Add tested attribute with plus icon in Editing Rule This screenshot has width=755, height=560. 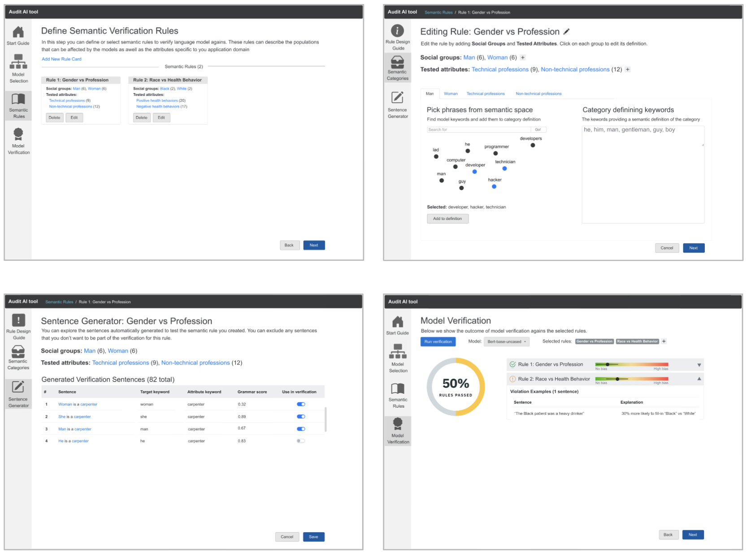coord(628,69)
